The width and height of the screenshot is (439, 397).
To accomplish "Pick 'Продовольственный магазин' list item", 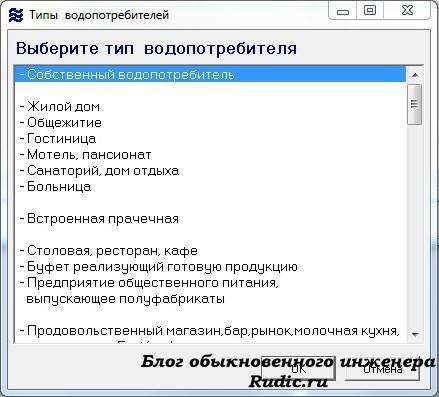I will click(210, 331).
